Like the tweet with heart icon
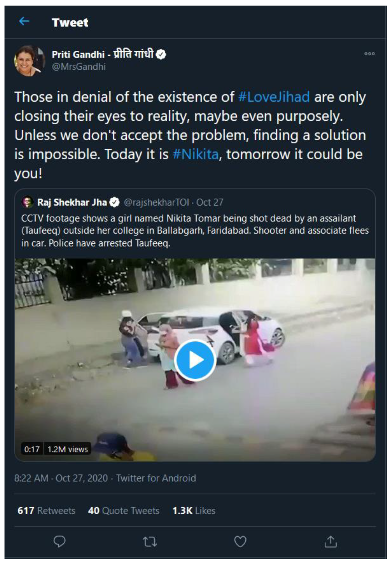This screenshot has height=567, width=392. (x=240, y=542)
